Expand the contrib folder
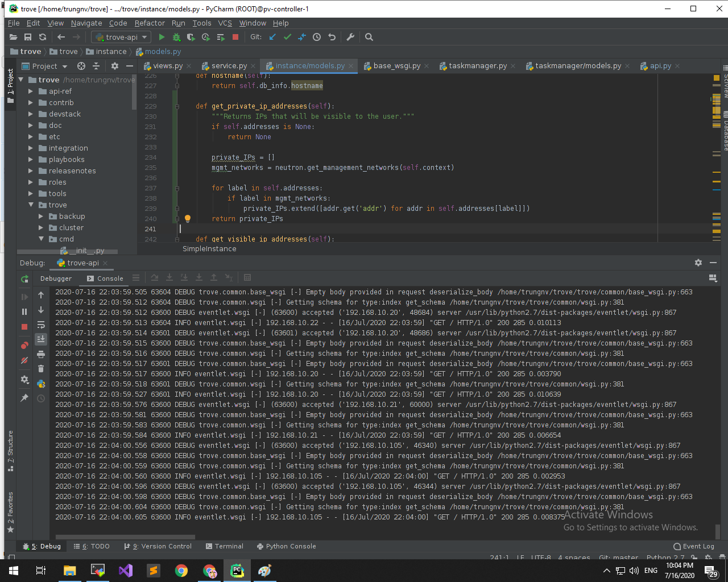 click(x=31, y=102)
